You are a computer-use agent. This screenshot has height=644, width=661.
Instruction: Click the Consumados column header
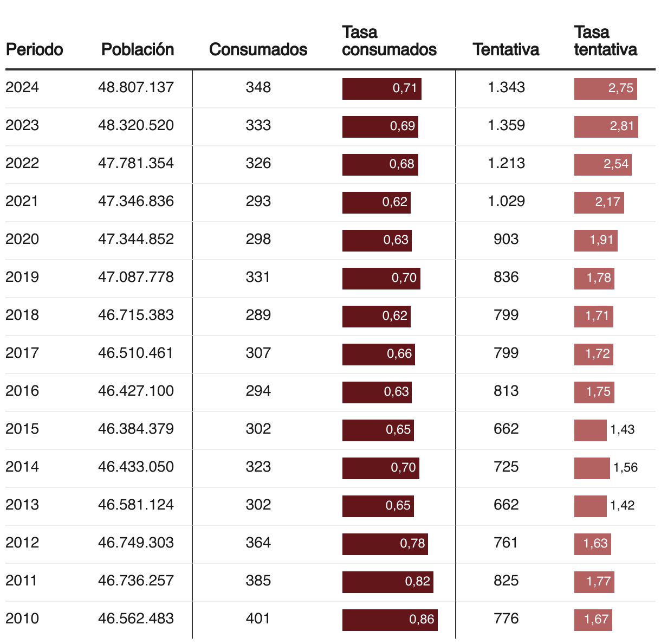pos(258,49)
